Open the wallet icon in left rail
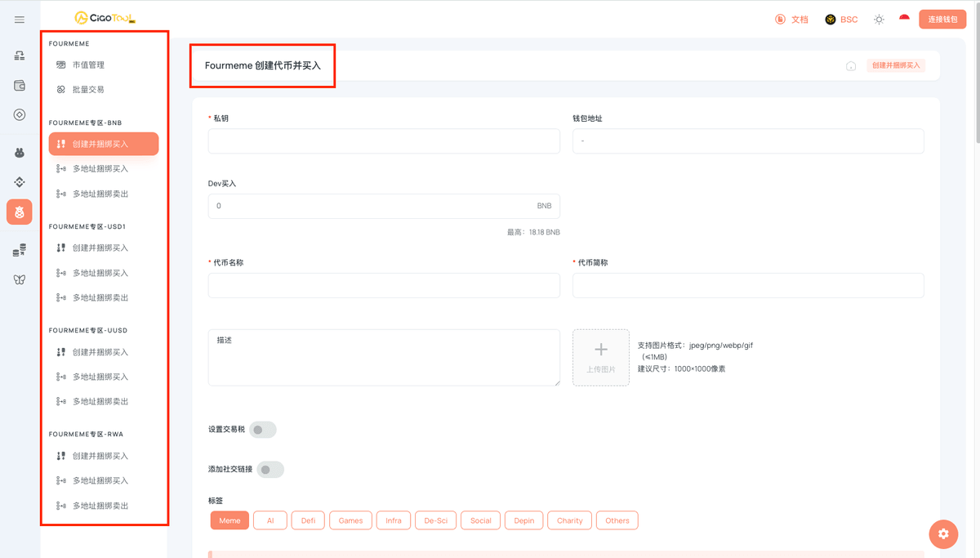Image resolution: width=980 pixels, height=558 pixels. [20, 85]
